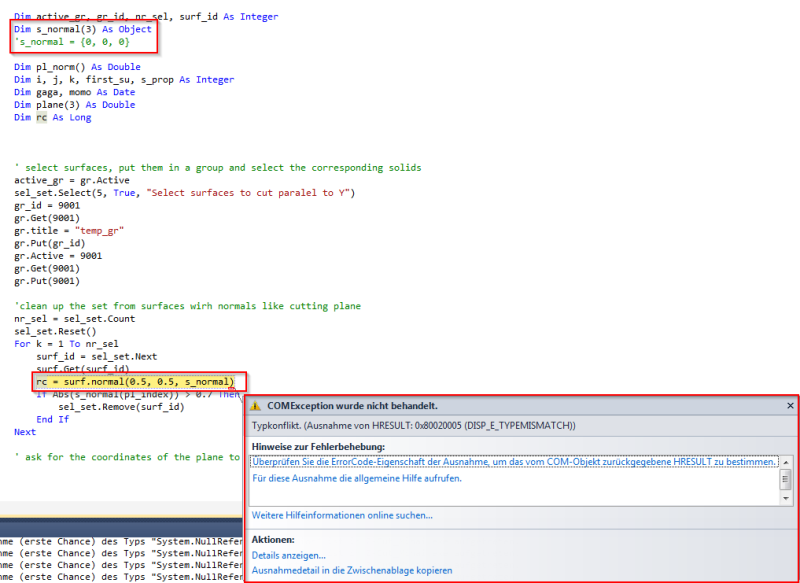This screenshot has width=800, height=583.
Task: Click the line 'gr.Put(9001)'
Action: coord(47,281)
